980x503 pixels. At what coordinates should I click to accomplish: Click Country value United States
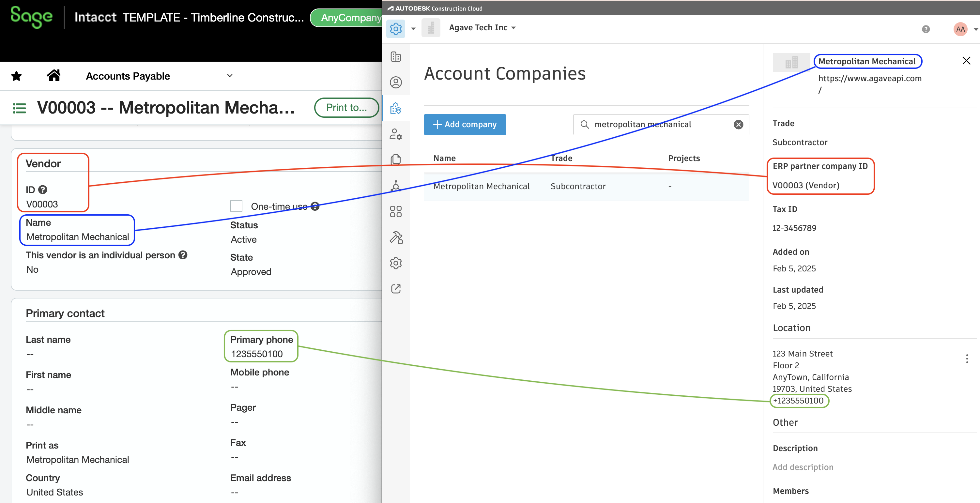(54, 492)
